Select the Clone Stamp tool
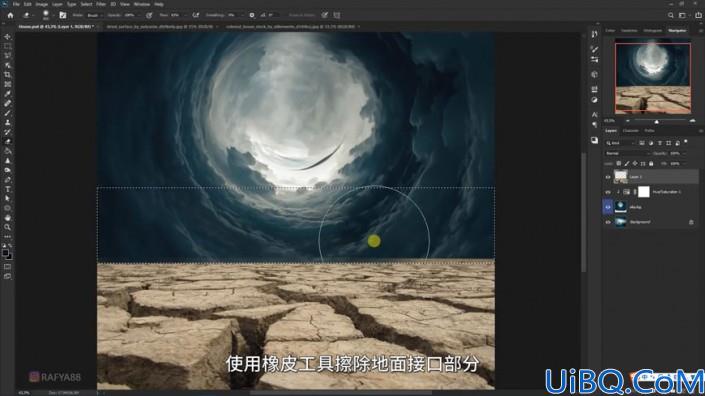Viewport: 705px width, 396px height. 8,122
